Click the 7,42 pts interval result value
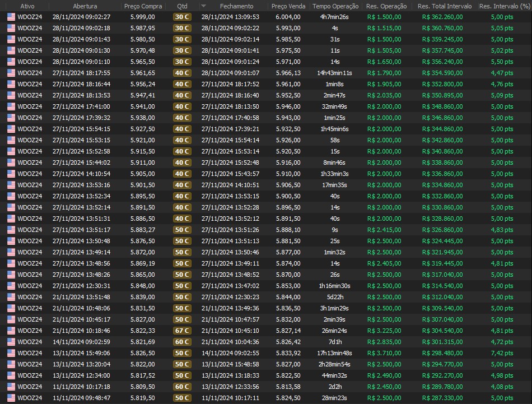532x404 pixels. [x=502, y=353]
